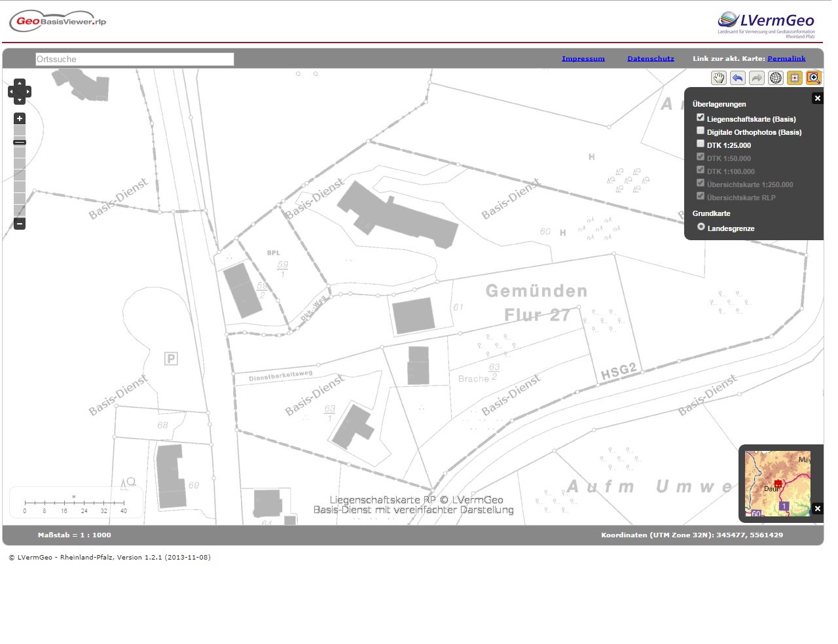The image size is (838, 644).
Task: Go back to previous map view
Action: 738,79
